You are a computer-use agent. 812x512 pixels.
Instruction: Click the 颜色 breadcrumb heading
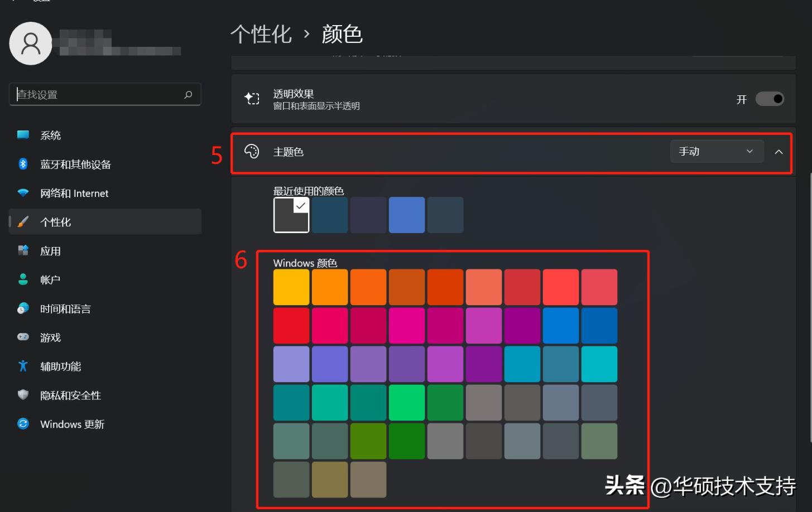tap(340, 35)
